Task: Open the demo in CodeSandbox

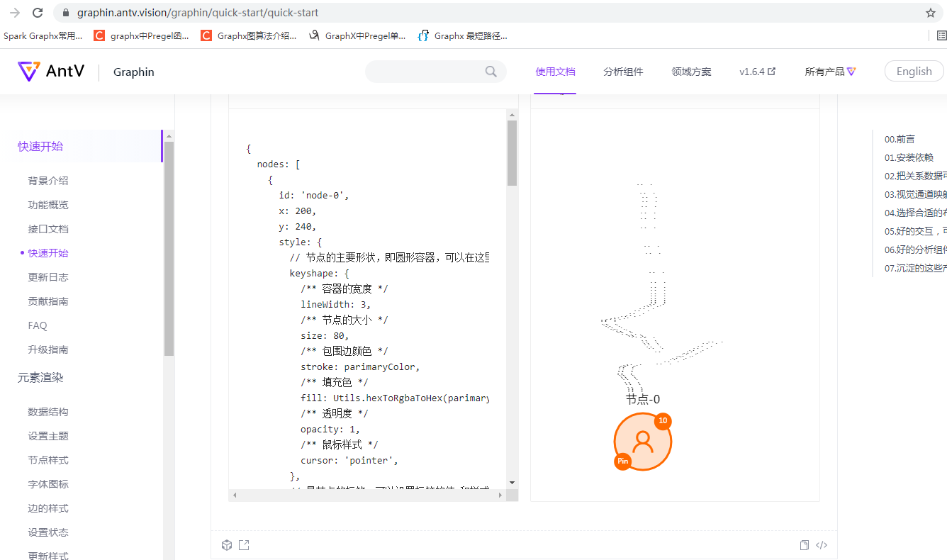Action: (227, 544)
